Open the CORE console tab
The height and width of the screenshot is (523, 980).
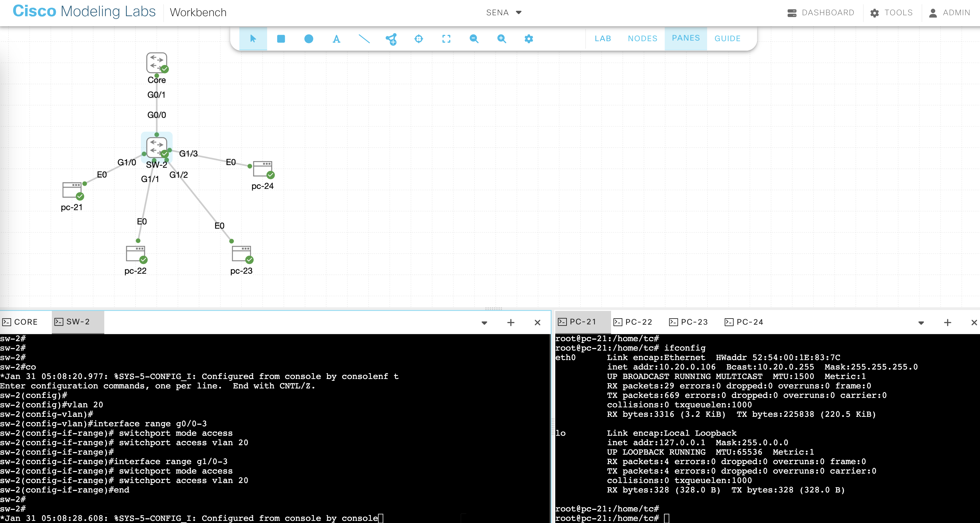click(x=21, y=322)
